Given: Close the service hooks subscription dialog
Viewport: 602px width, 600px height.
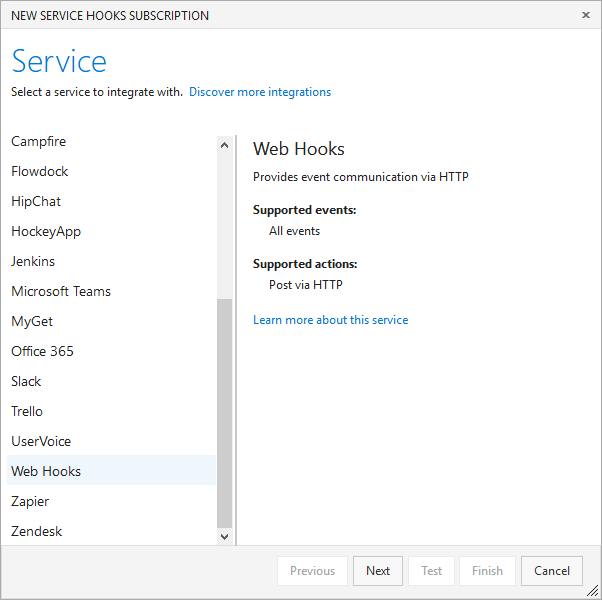Looking at the screenshot, I should click(585, 16).
